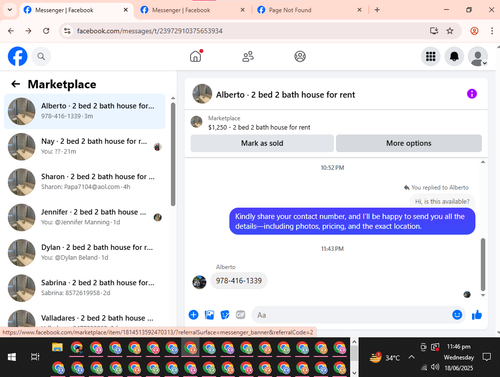Click the browser forward arrow
This screenshot has width=500, height=377.
(28, 31)
